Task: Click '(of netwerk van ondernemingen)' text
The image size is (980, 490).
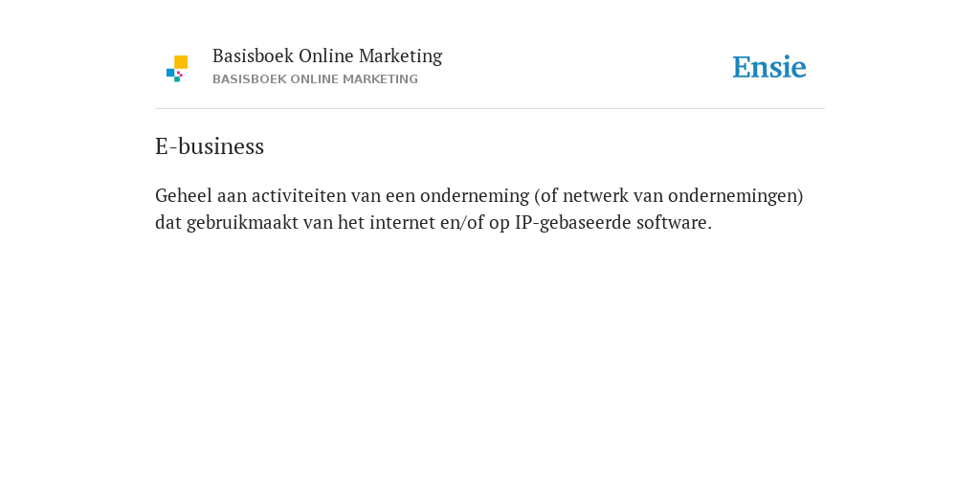Action: (669, 195)
